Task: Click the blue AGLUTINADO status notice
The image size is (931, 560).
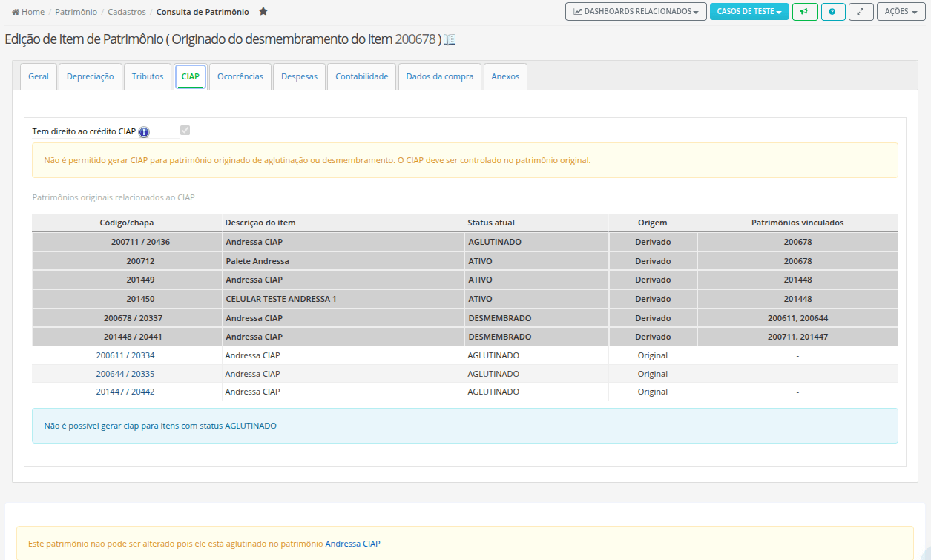Action: [465, 426]
